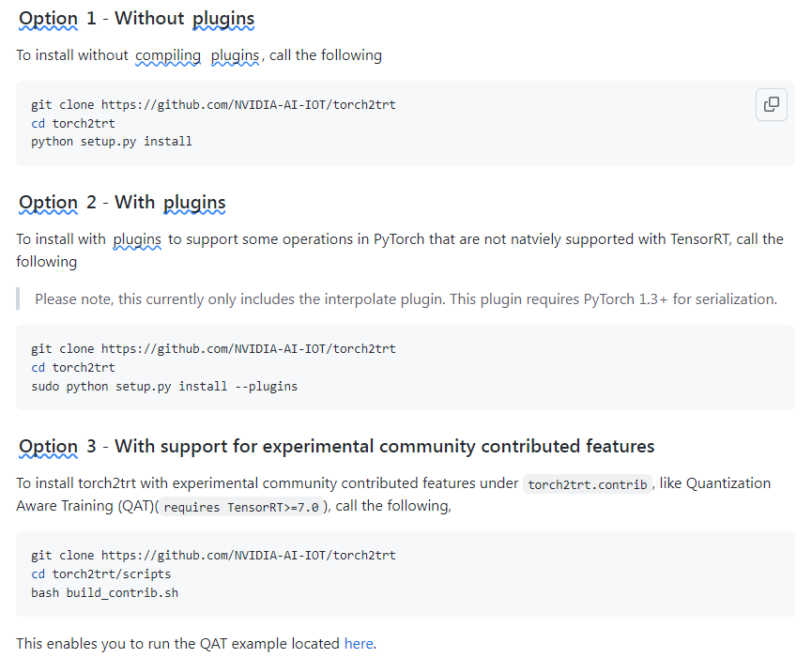Click the Option 1 - Without plugins heading
812x658 pixels.
tap(137, 19)
